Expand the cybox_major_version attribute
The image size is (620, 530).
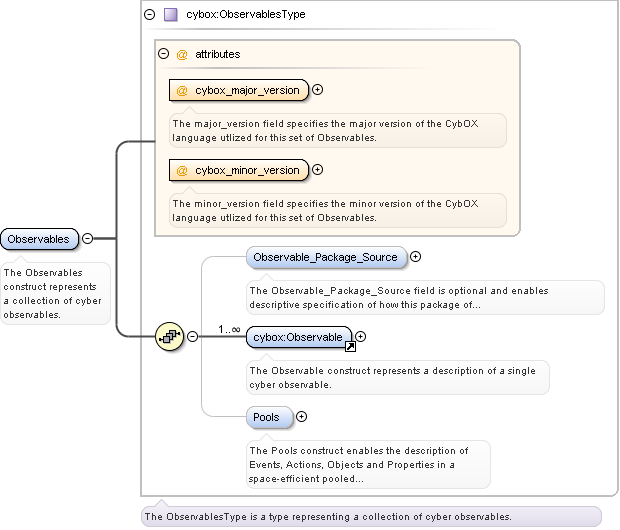(318, 90)
